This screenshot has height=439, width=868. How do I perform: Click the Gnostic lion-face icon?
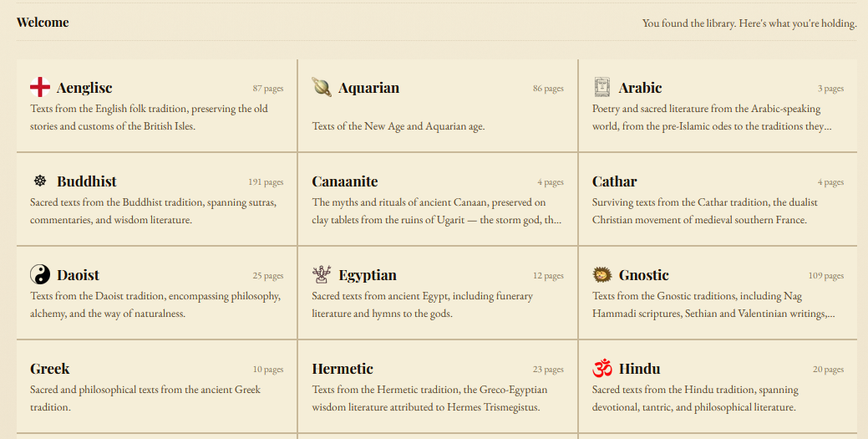click(x=602, y=274)
